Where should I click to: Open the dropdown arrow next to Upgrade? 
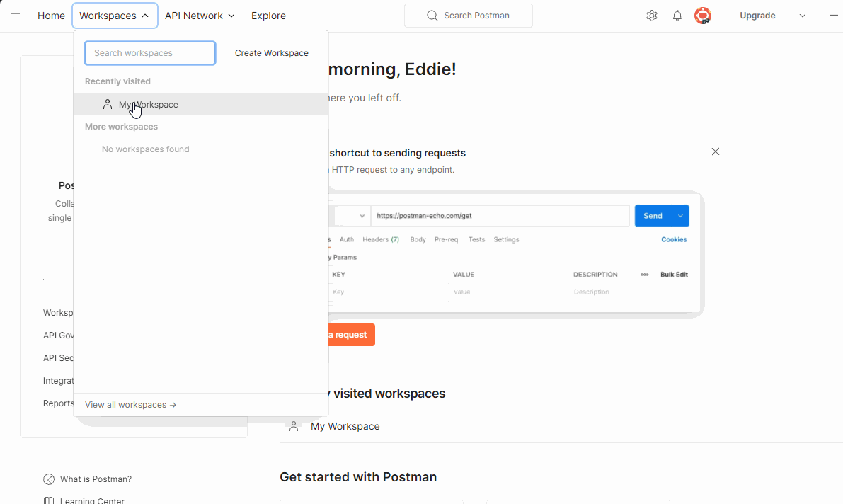803,16
